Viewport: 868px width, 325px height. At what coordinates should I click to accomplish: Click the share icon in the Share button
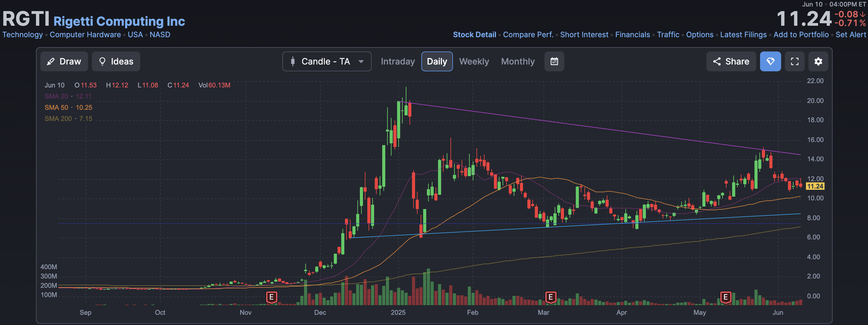[x=717, y=61]
